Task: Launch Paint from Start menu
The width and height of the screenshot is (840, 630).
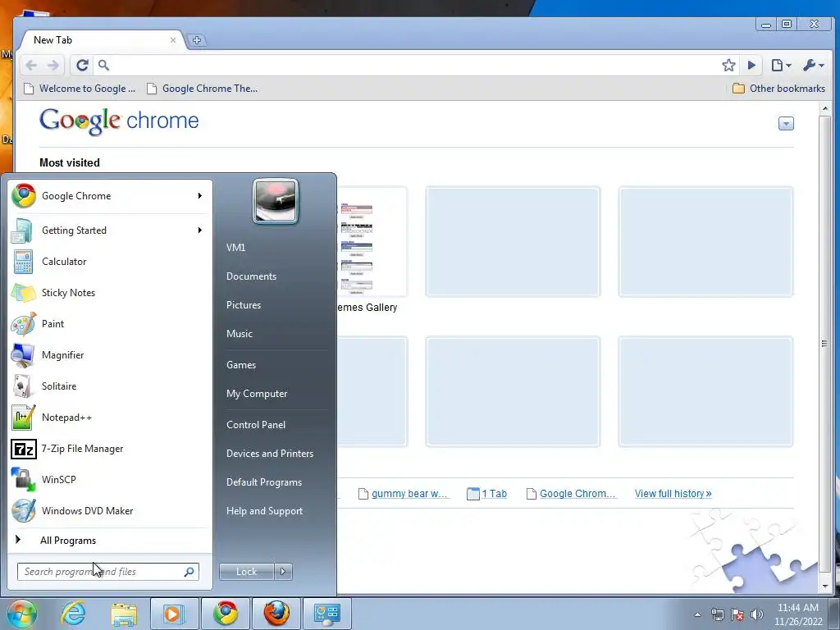Action: pos(110,323)
